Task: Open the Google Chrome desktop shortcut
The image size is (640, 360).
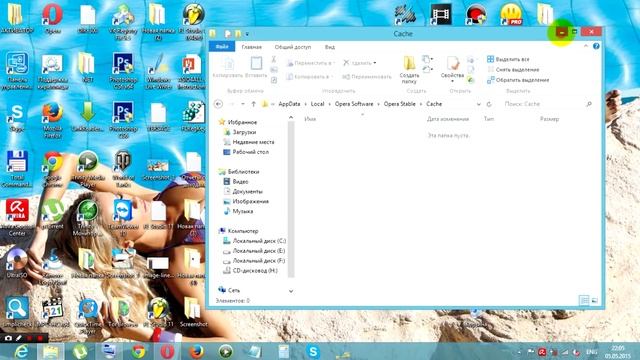Action: [52, 169]
